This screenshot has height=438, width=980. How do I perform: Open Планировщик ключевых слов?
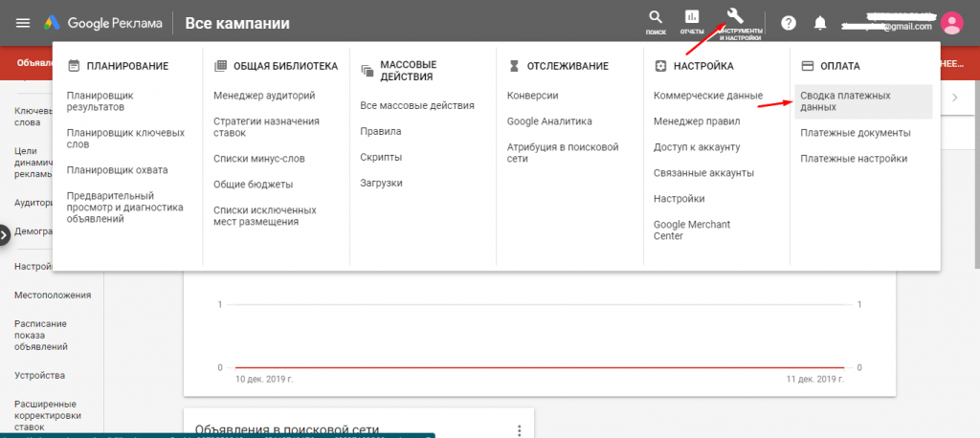click(x=125, y=139)
